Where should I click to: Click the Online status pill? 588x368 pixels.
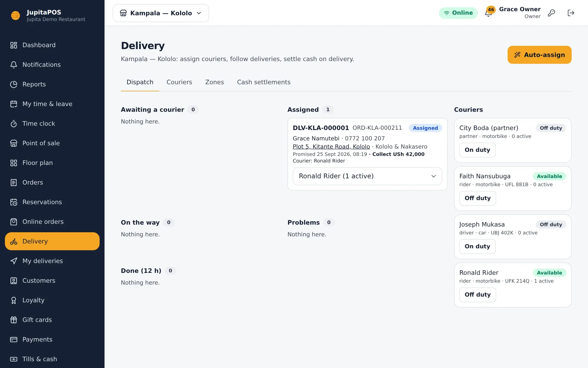click(458, 13)
